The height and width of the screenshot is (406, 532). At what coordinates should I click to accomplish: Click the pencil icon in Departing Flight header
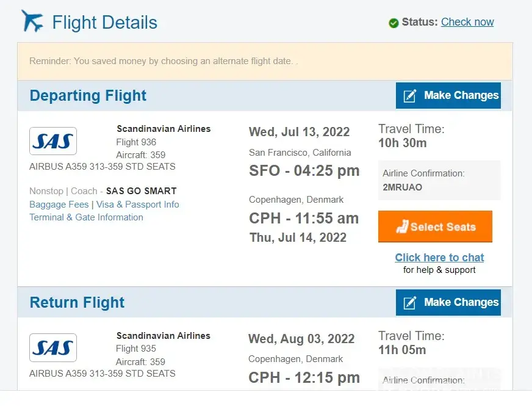point(410,96)
